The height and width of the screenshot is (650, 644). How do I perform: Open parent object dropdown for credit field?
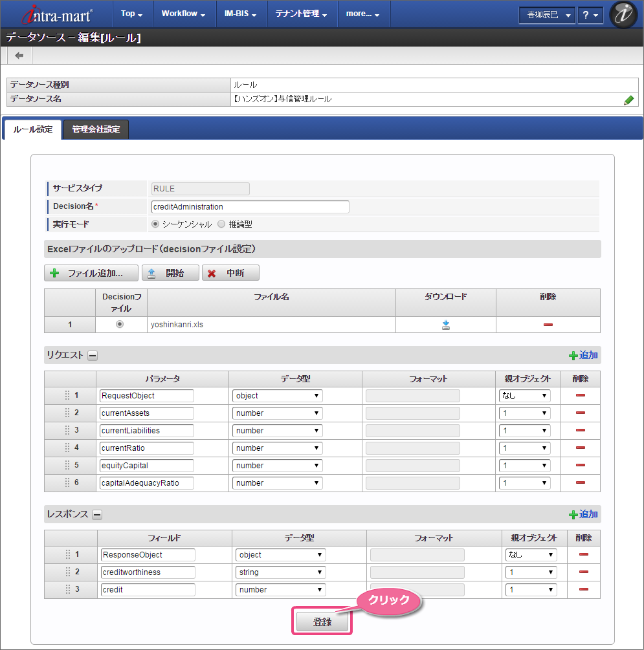pyautogui.click(x=531, y=590)
